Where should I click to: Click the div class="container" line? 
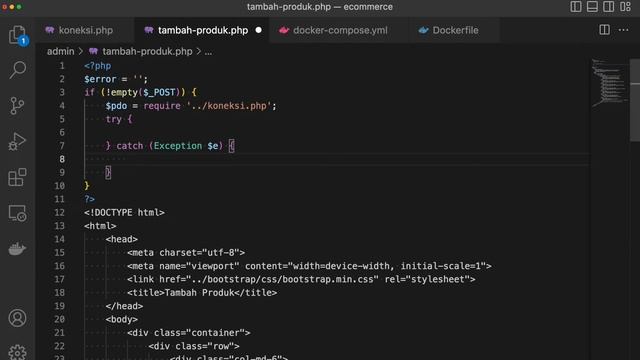189,333
